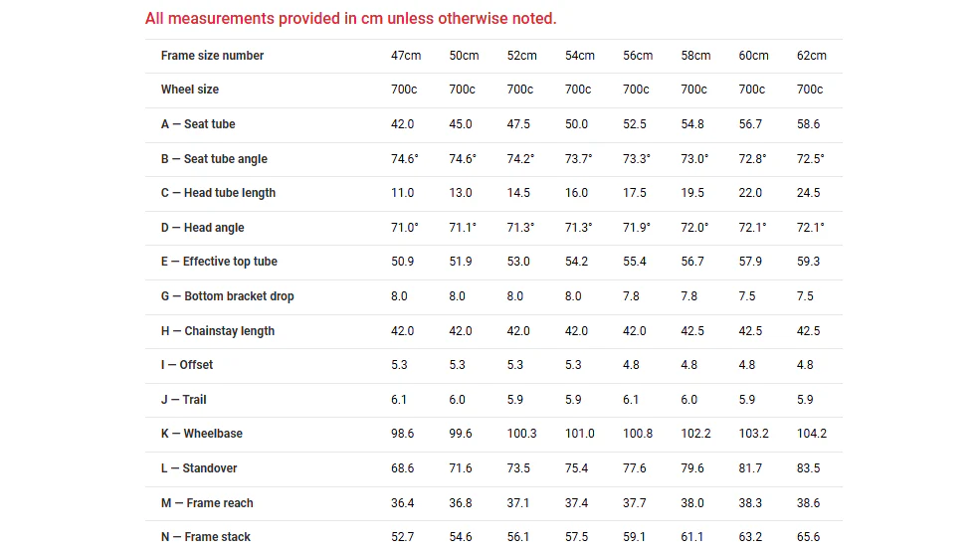
Task: Select the 104.2 wheelbase value for 62cm
Action: 811,434
